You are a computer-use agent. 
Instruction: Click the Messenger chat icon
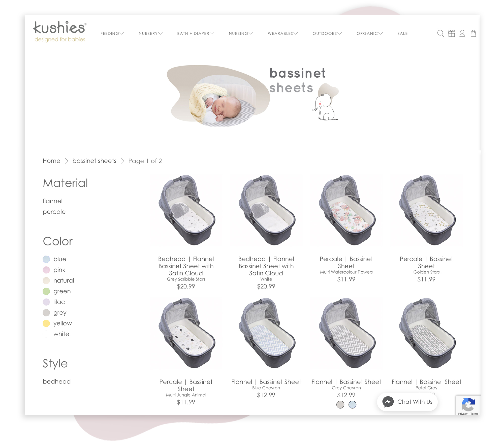point(388,402)
